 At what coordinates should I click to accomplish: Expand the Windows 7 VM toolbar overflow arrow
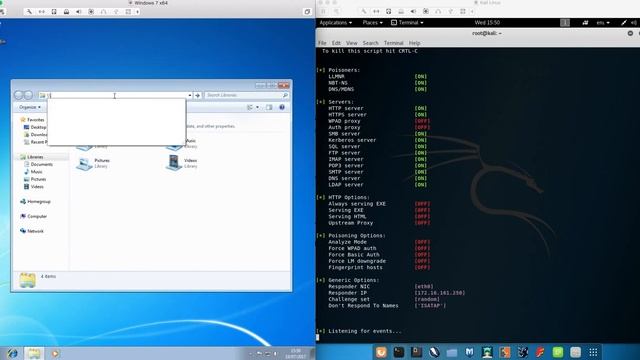[x=138, y=12]
